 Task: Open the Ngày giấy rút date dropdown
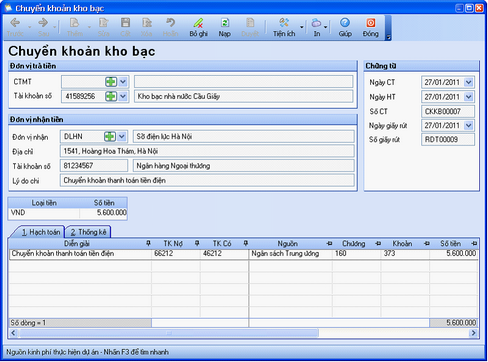point(469,126)
